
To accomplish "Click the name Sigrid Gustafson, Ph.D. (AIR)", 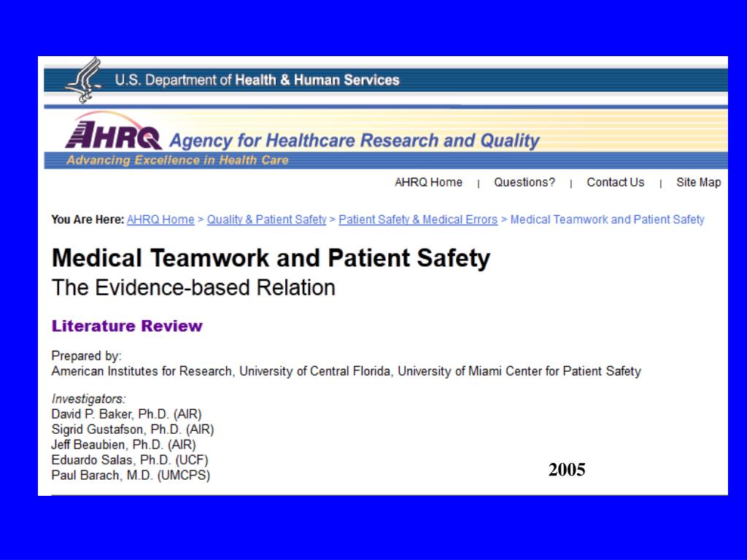I will point(133,429).
